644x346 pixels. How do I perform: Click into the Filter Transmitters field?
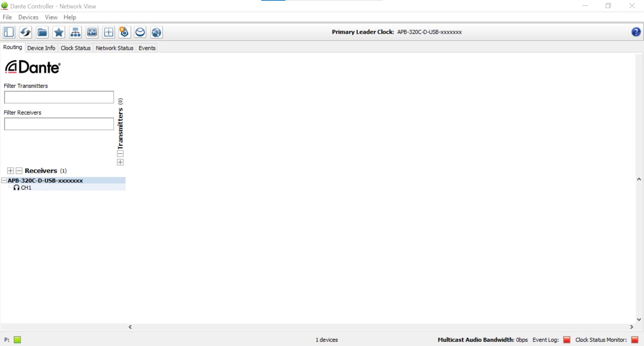tap(59, 97)
